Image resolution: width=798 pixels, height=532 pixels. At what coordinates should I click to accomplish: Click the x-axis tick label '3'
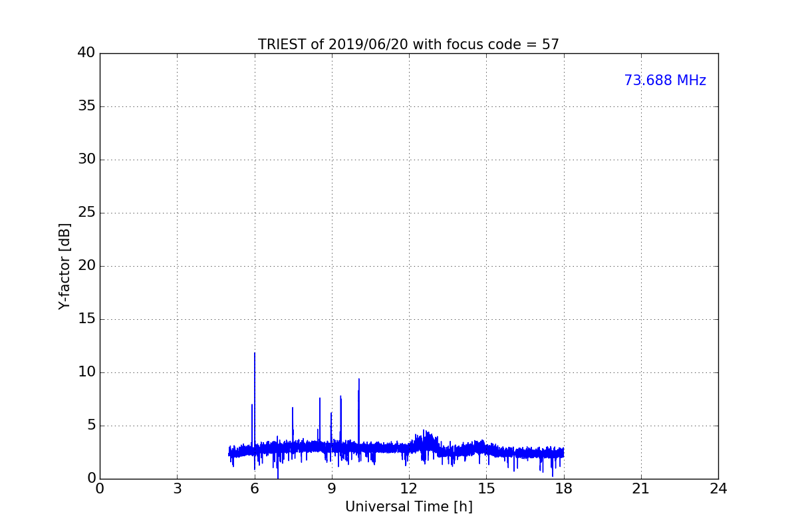click(177, 488)
